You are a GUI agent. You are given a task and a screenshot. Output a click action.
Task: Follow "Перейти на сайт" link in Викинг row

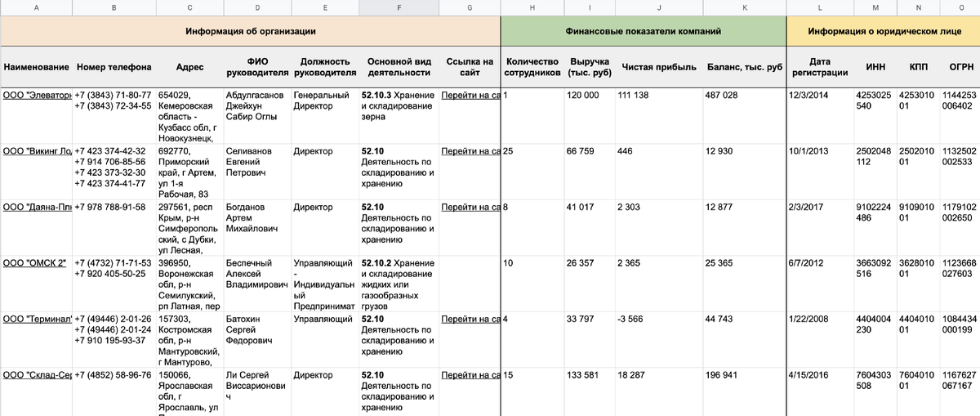click(x=470, y=151)
